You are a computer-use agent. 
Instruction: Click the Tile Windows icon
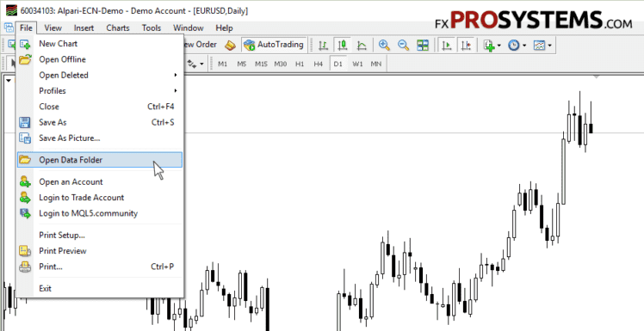(423, 45)
